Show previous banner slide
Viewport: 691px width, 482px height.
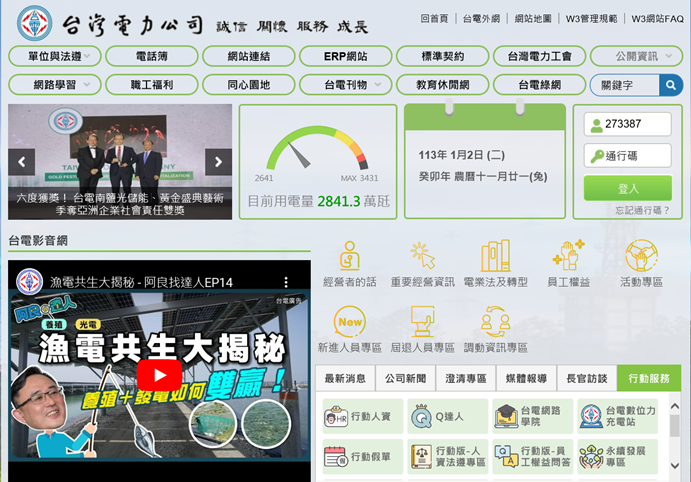(x=22, y=162)
